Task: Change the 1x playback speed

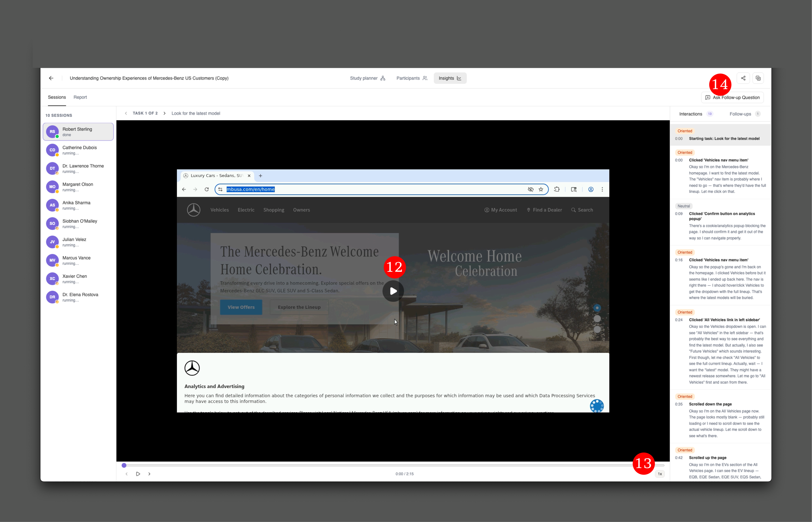Action: pos(660,474)
